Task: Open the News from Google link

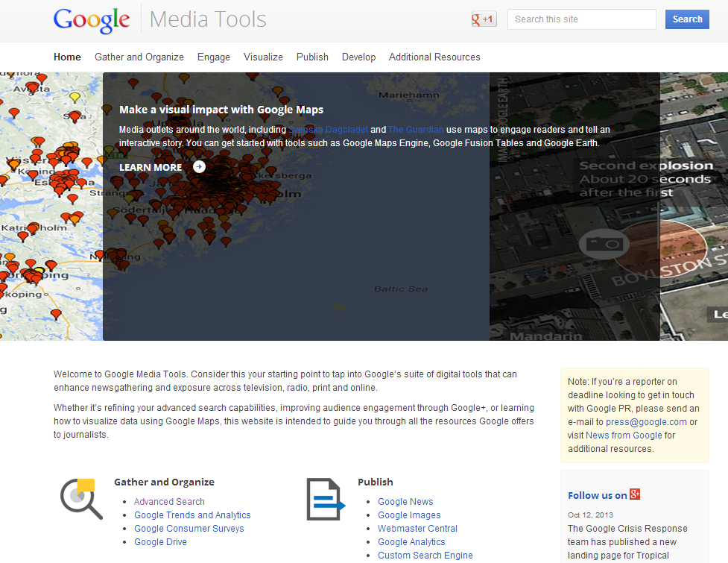Action: pyautogui.click(x=624, y=435)
